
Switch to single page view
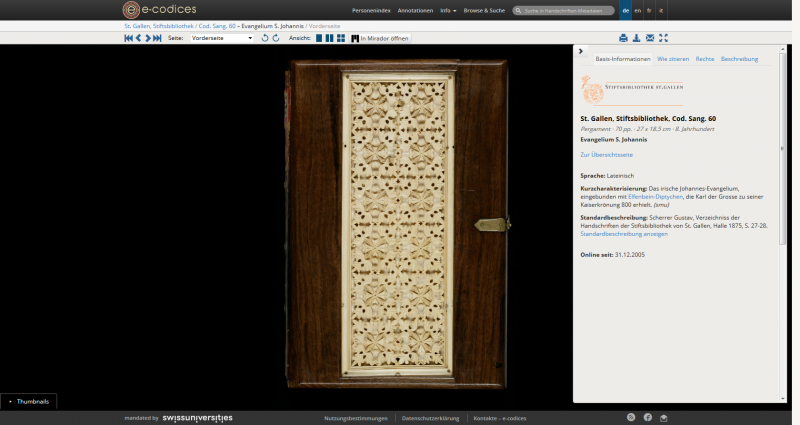click(x=319, y=38)
